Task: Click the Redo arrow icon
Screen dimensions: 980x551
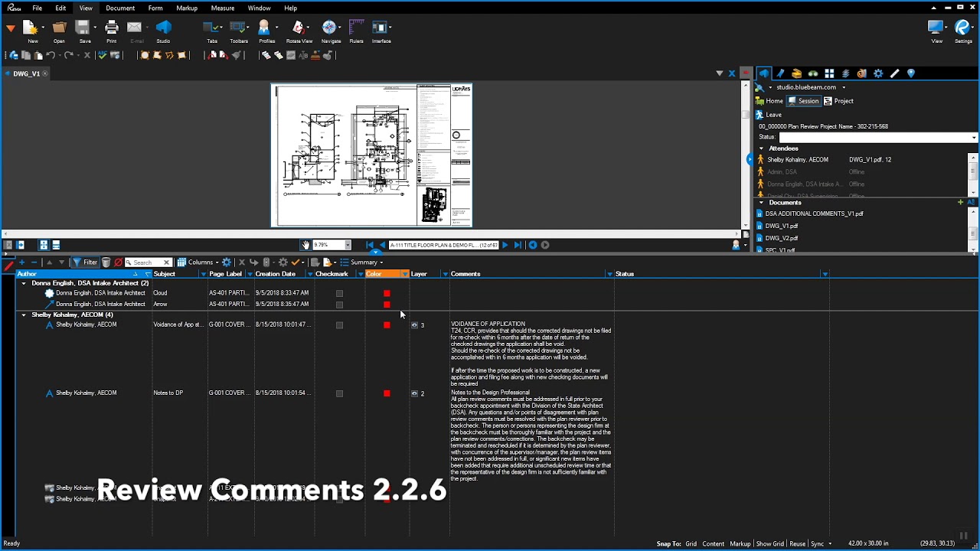Action: coord(68,55)
